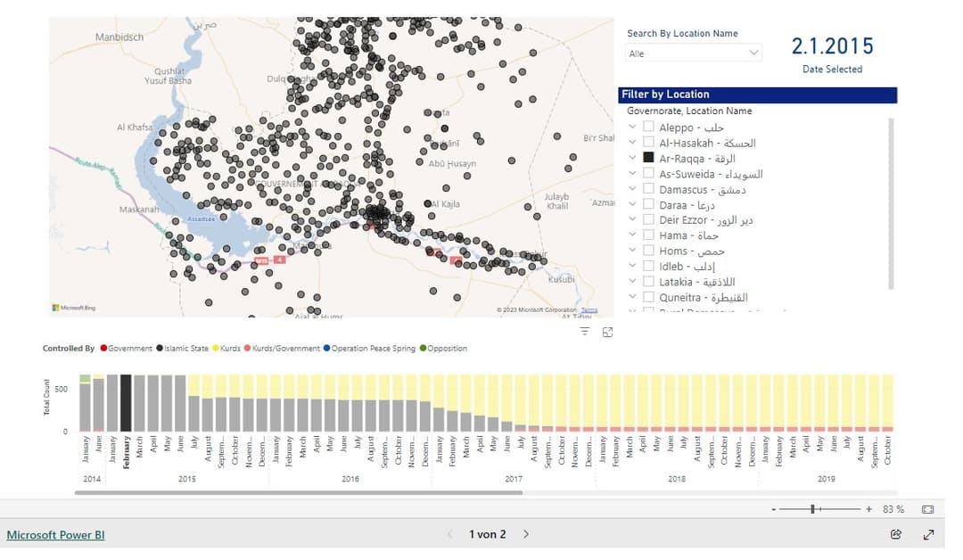Click the fit to page icon
This screenshot has height=560, width=963.
[x=928, y=509]
